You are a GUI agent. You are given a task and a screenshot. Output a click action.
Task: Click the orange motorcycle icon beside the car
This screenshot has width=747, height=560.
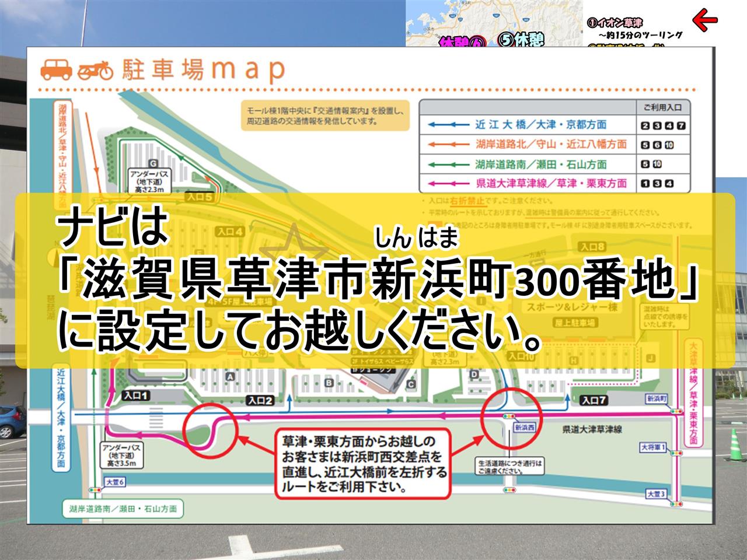[94, 71]
